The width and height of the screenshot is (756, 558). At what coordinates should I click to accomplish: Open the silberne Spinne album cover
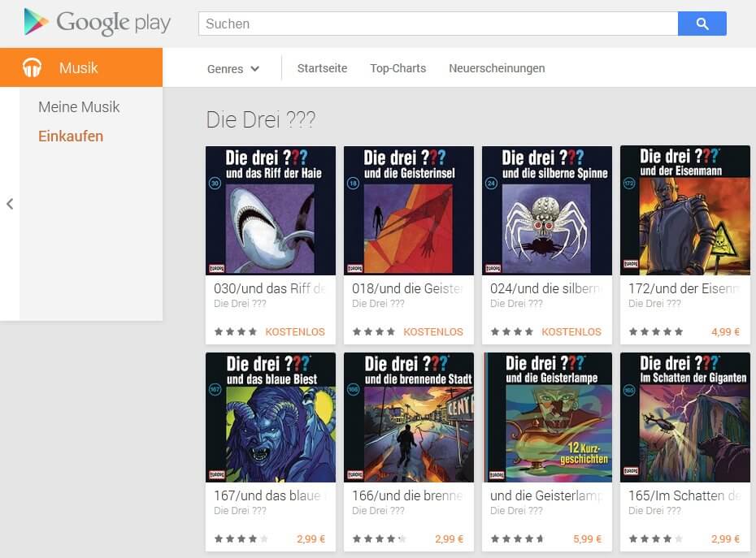pos(547,210)
